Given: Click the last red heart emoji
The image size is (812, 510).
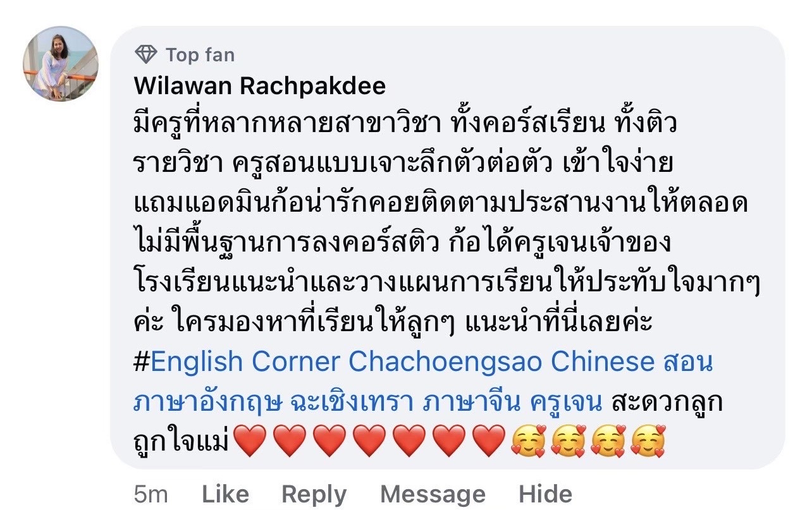Looking at the screenshot, I should click(489, 440).
